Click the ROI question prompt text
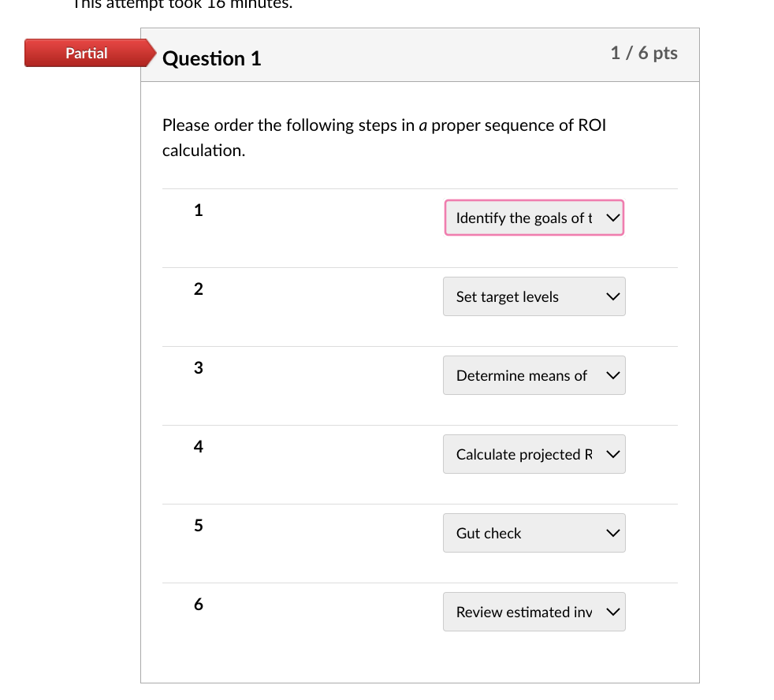Image resolution: width=774 pixels, height=700 pixels. [383, 137]
